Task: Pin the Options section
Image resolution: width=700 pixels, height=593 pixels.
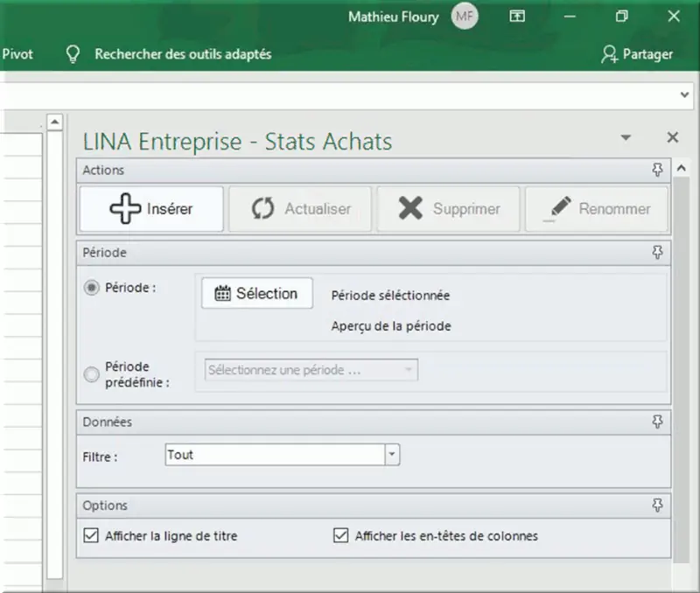Action: tap(658, 505)
